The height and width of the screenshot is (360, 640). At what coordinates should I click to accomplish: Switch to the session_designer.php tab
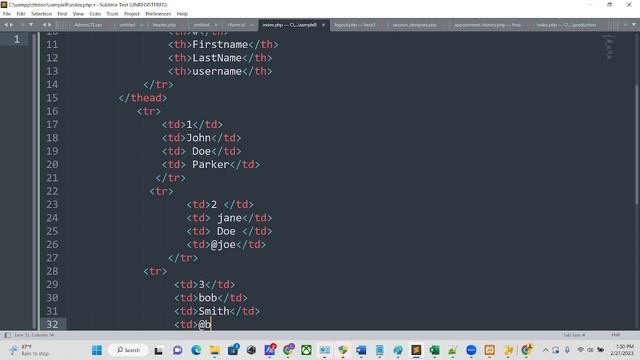(415, 25)
